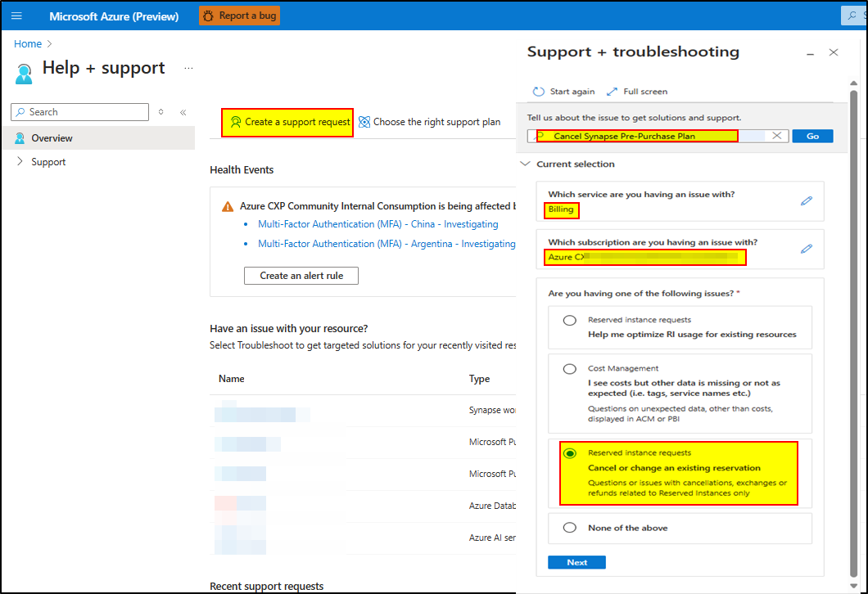
Task: Open MFA China Investigating link
Action: [378, 224]
